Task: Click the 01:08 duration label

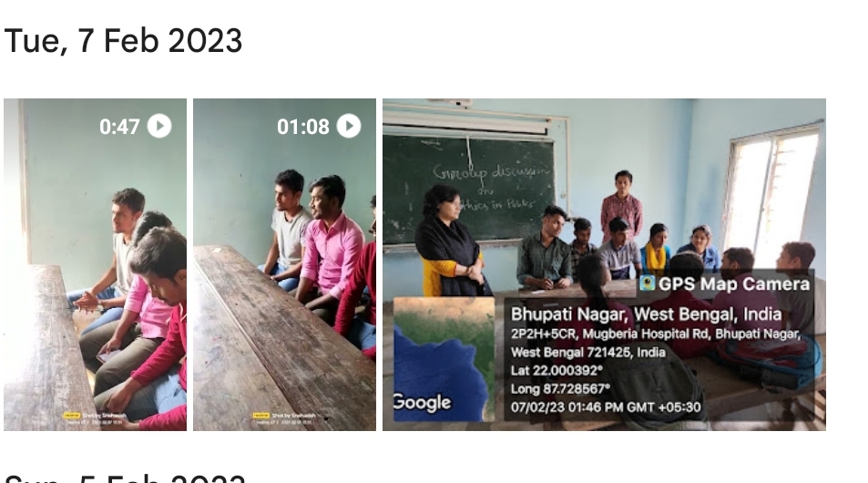Action: tap(303, 127)
